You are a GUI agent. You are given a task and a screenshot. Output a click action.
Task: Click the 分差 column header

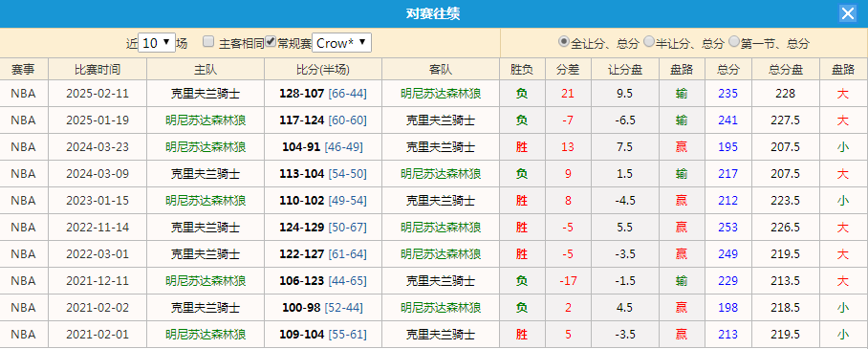pos(568,69)
